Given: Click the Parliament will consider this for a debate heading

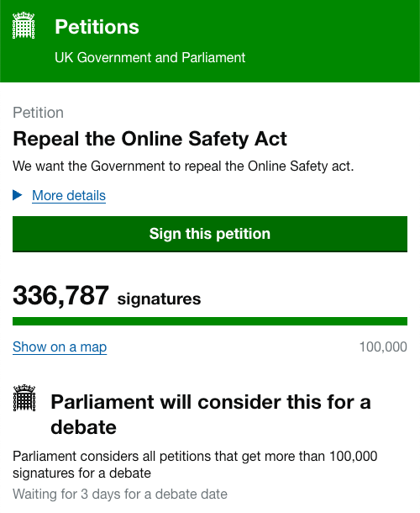Looking at the screenshot, I should [x=211, y=415].
